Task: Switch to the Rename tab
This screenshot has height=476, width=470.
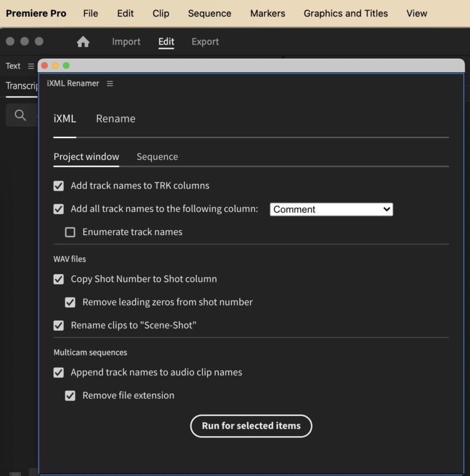Action: [115, 118]
